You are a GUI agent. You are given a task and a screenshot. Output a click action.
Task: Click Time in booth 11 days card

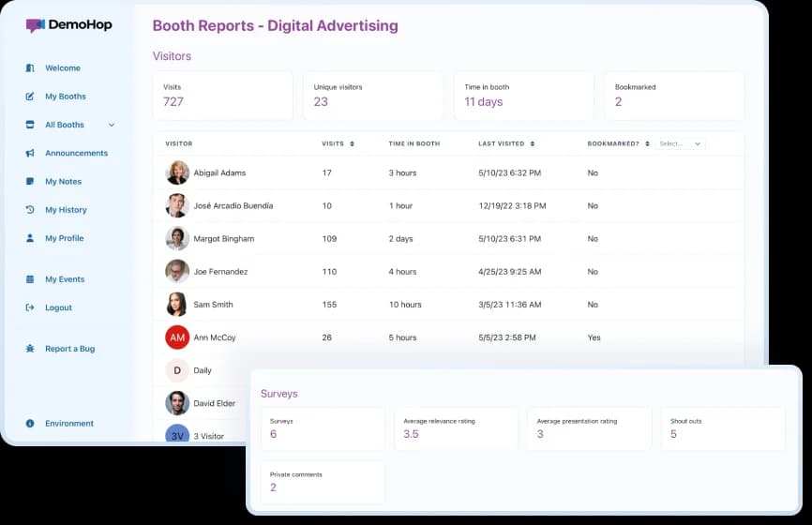point(524,96)
